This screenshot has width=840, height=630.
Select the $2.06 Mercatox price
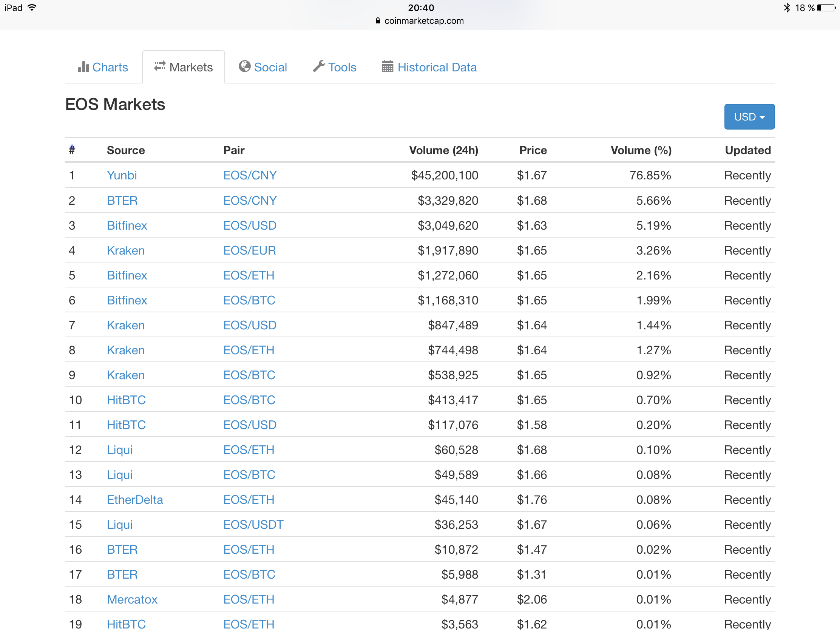(x=532, y=600)
